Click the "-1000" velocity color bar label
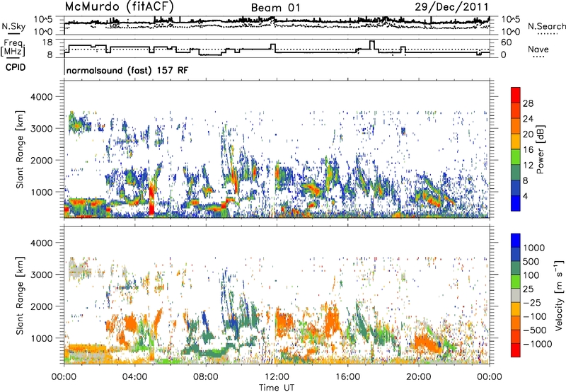Viewport: 566px width, 392px height. click(x=538, y=344)
